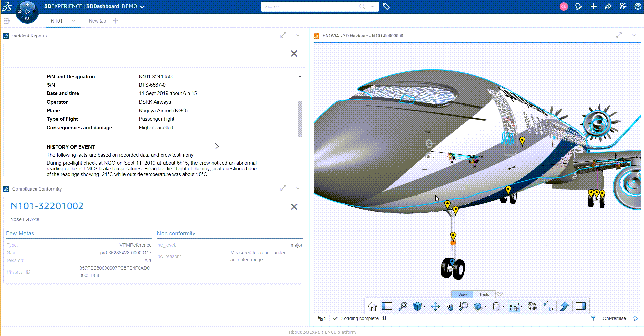The height and width of the screenshot is (336, 644).
Task: Collapse the Incident Reports widget via its chevron
Action: (x=298, y=35)
